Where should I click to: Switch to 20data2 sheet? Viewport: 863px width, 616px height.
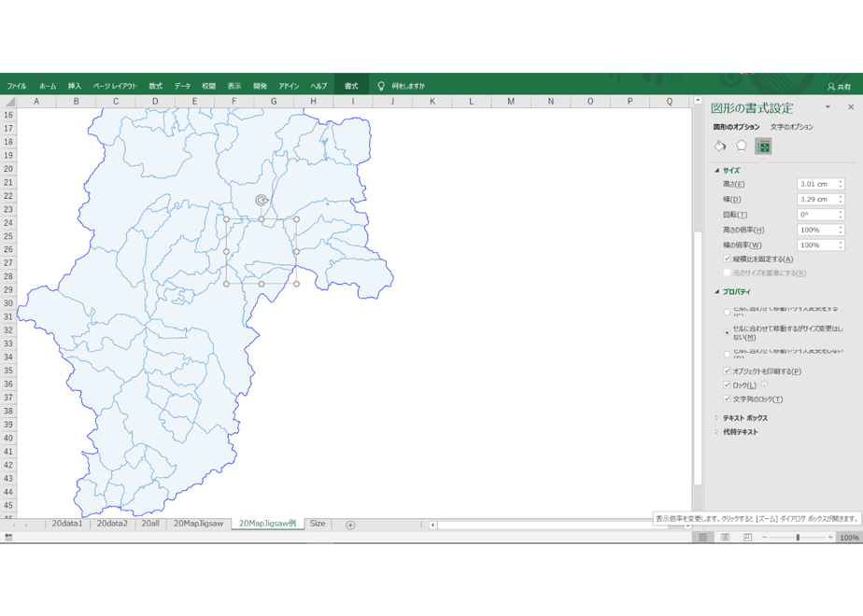click(112, 524)
